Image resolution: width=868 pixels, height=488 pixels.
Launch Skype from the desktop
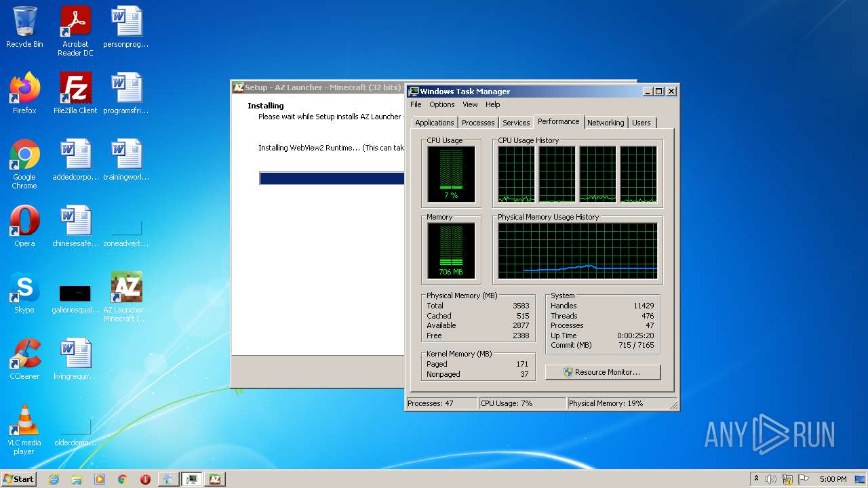pyautogui.click(x=24, y=293)
